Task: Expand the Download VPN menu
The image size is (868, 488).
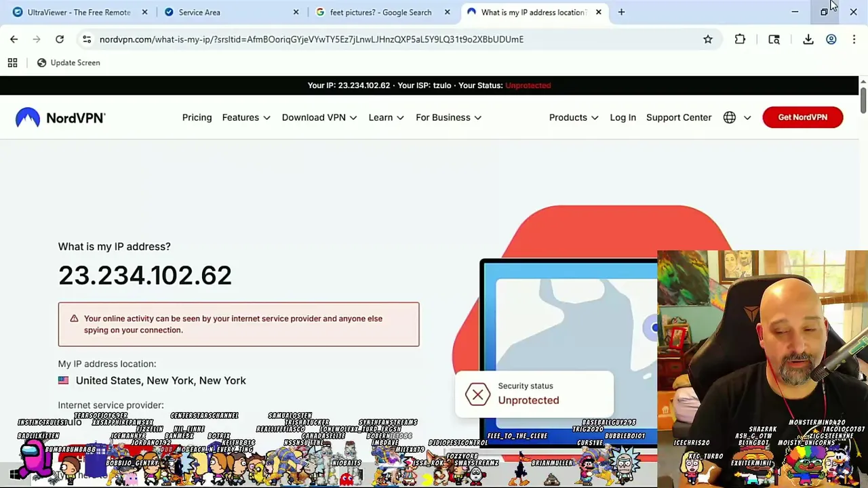Action: point(319,117)
